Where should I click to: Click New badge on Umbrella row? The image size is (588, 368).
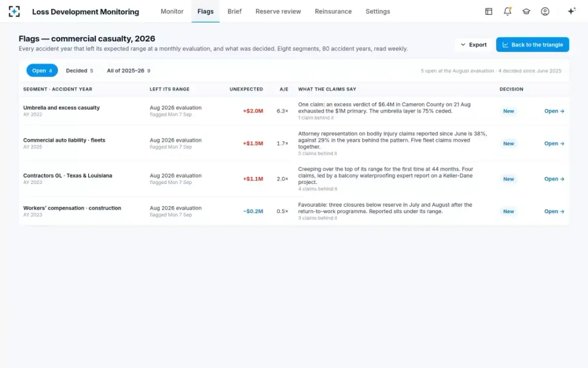point(509,111)
